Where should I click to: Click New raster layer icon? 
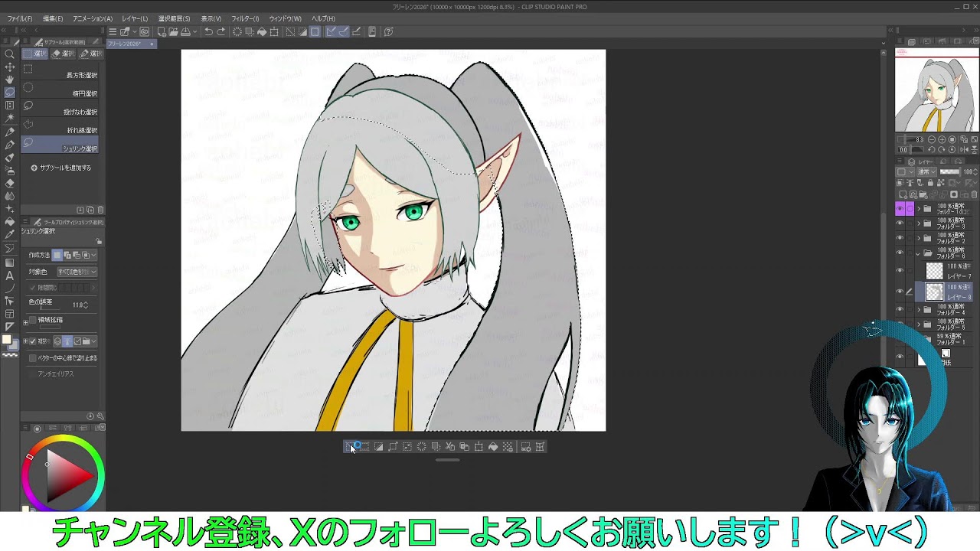[902, 194]
